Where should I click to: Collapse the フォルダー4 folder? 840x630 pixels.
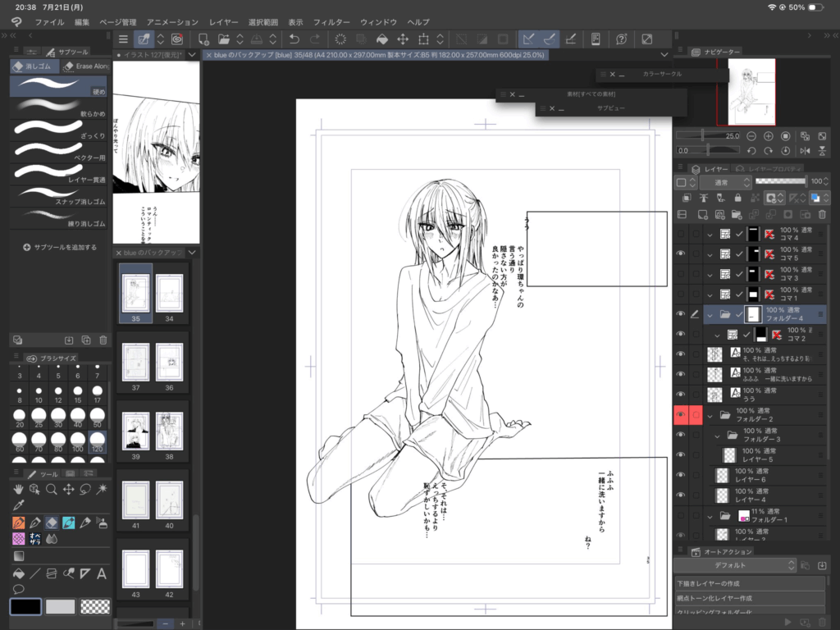(710, 314)
